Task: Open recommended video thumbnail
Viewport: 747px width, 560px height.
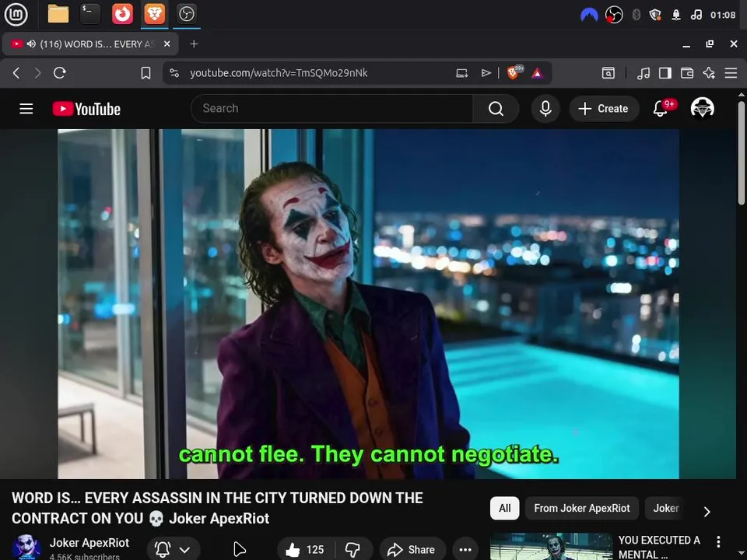Action: (551, 546)
